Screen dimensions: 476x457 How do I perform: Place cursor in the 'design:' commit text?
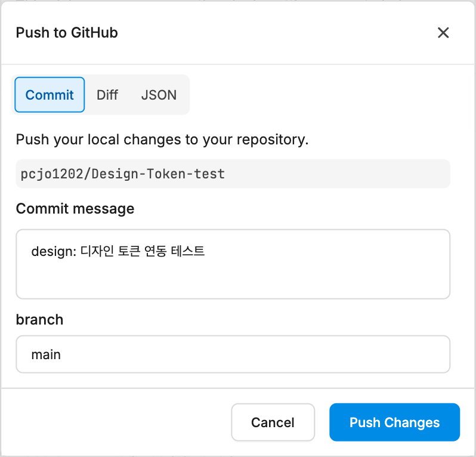coord(54,251)
